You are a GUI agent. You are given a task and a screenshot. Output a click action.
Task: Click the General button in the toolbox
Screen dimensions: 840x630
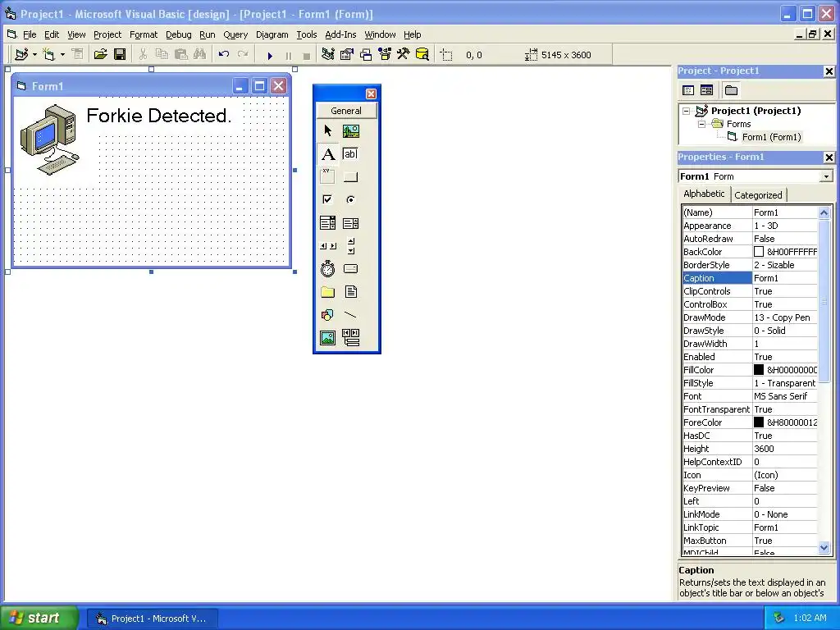tap(346, 111)
